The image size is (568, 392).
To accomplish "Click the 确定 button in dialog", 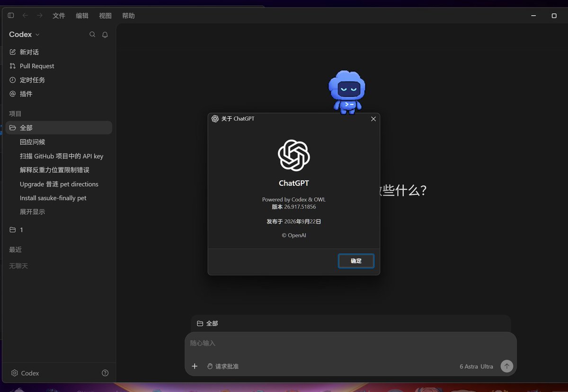I will click(x=356, y=261).
